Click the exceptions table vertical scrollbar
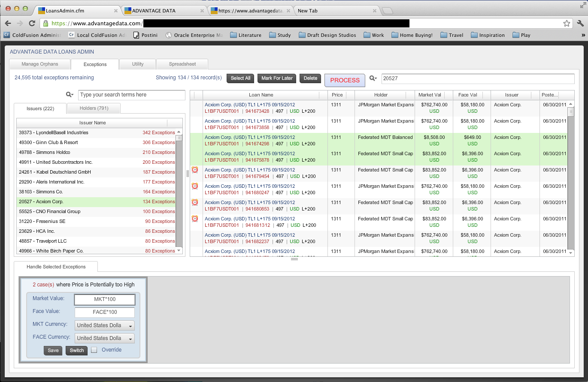This screenshot has height=382, width=588. (571, 178)
